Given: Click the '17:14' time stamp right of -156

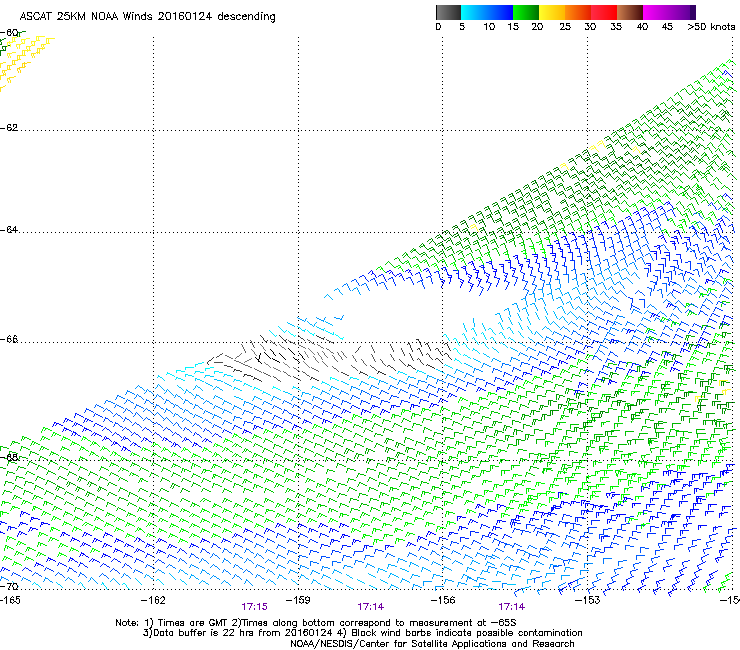Looking at the screenshot, I should pos(512,607).
